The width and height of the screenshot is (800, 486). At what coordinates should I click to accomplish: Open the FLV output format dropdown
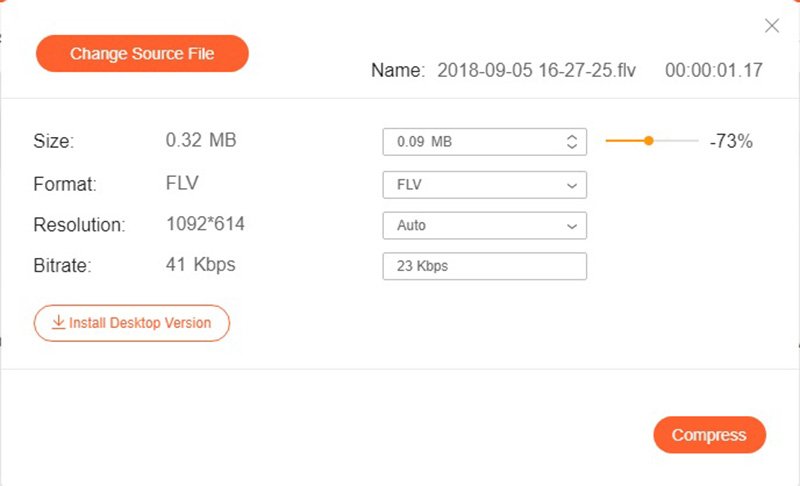(484, 185)
